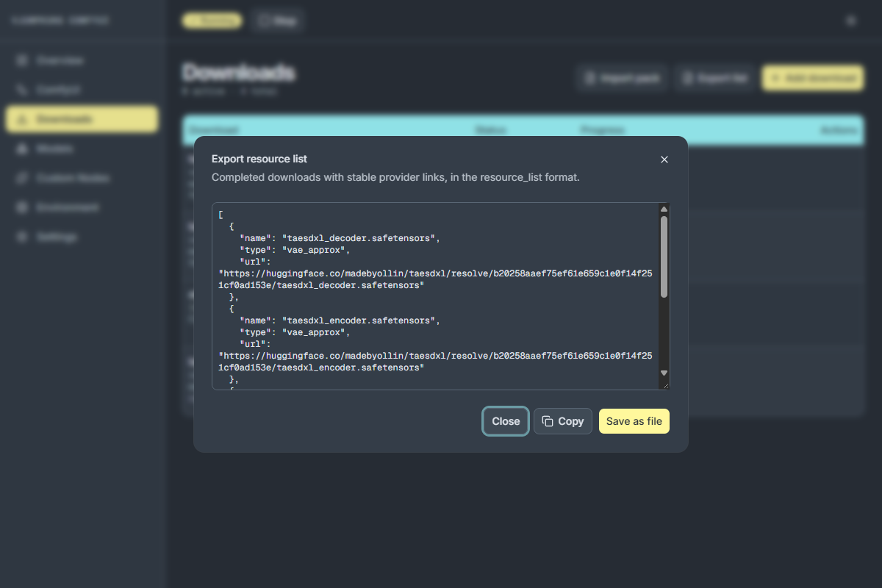The width and height of the screenshot is (882, 588).
Task: Click the scrollbar down arrow in JSON textarea
Action: tap(664, 373)
